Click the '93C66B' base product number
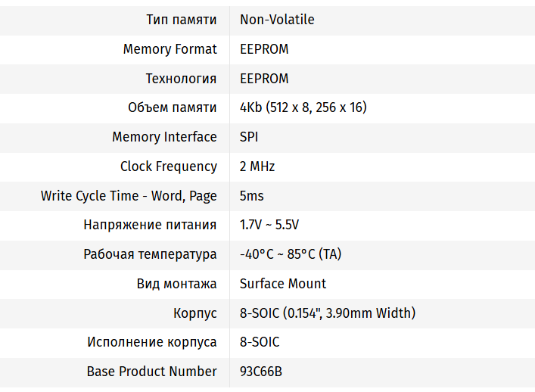 262,372
